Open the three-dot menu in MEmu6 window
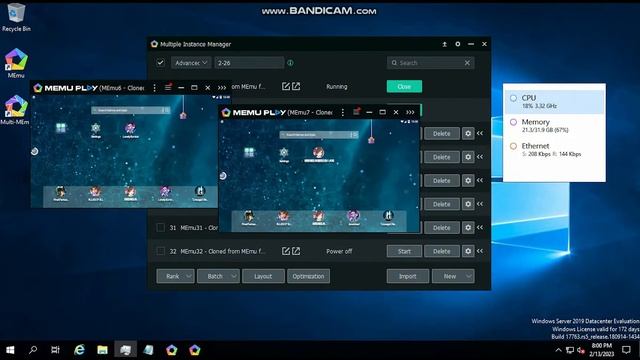The width and height of the screenshot is (640, 360). click(154, 88)
